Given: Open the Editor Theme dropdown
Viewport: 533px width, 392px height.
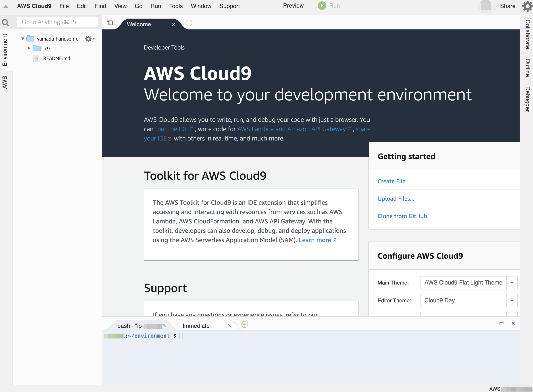Looking at the screenshot, I should [469, 300].
